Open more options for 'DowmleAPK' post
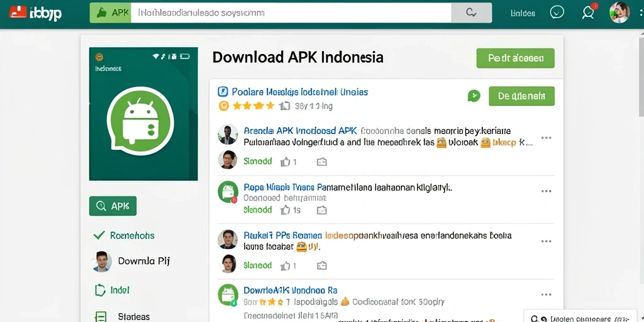The width and height of the screenshot is (644, 322). [546, 294]
